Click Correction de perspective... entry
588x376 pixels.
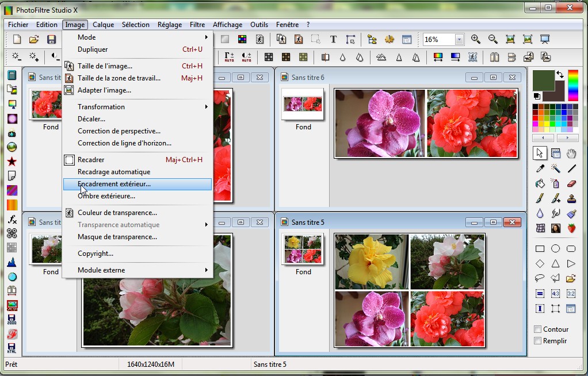(138, 131)
